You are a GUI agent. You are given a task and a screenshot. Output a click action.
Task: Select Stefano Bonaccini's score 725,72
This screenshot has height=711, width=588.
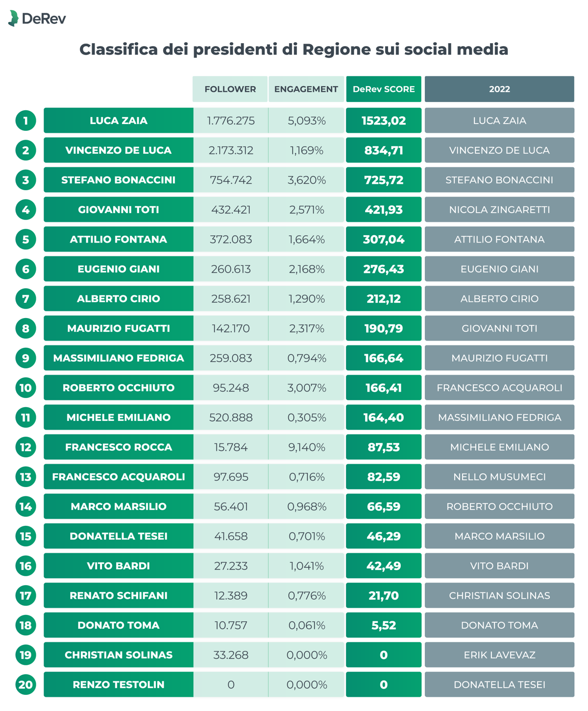tap(384, 180)
